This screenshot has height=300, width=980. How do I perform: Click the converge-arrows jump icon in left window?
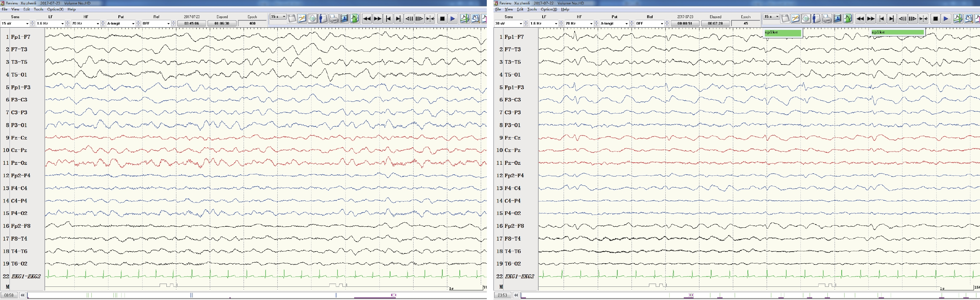pyautogui.click(x=430, y=18)
